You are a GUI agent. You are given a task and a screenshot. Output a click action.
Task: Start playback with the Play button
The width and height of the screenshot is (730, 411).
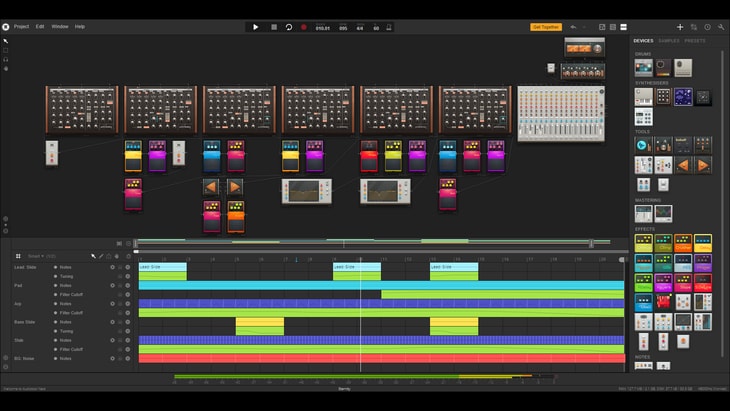pos(255,27)
